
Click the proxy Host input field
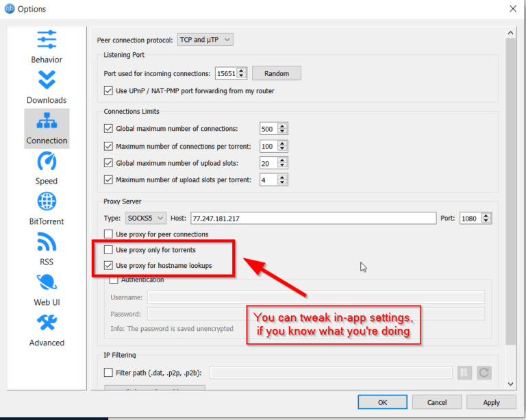coord(313,218)
